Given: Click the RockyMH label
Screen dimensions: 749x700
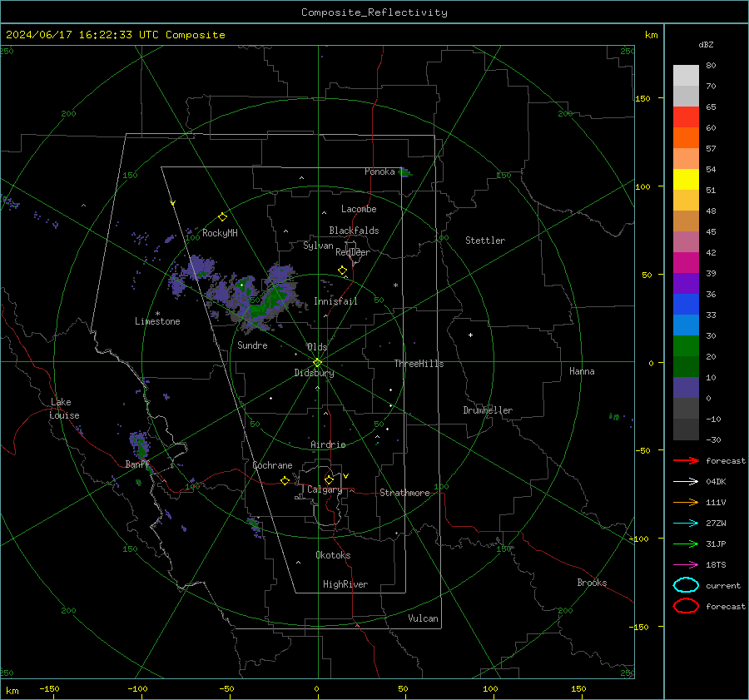Looking at the screenshot, I should (220, 233).
